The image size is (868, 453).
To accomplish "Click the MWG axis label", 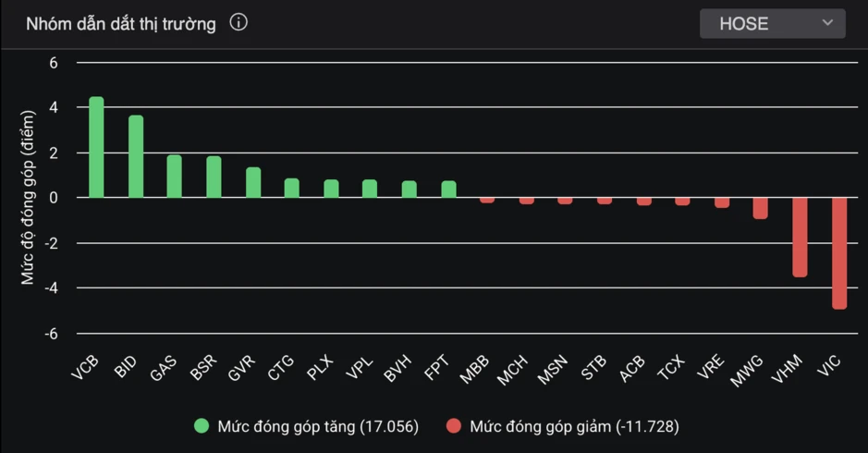I will [747, 371].
